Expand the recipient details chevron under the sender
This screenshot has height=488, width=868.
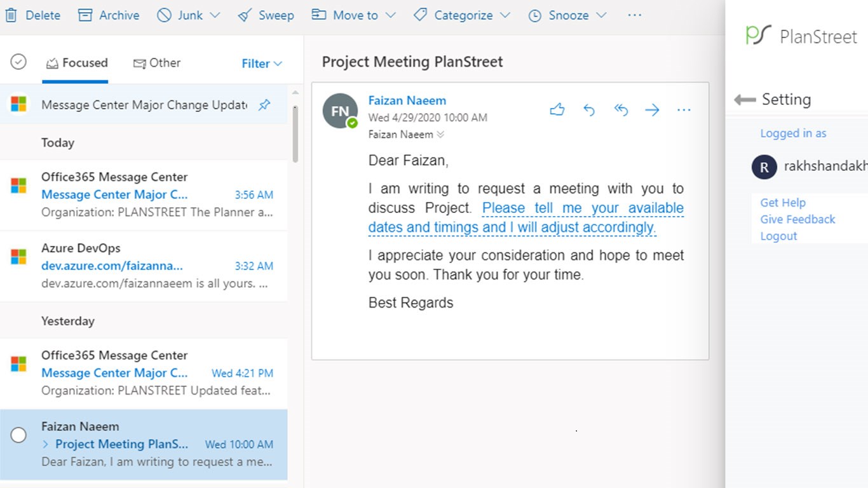440,135
